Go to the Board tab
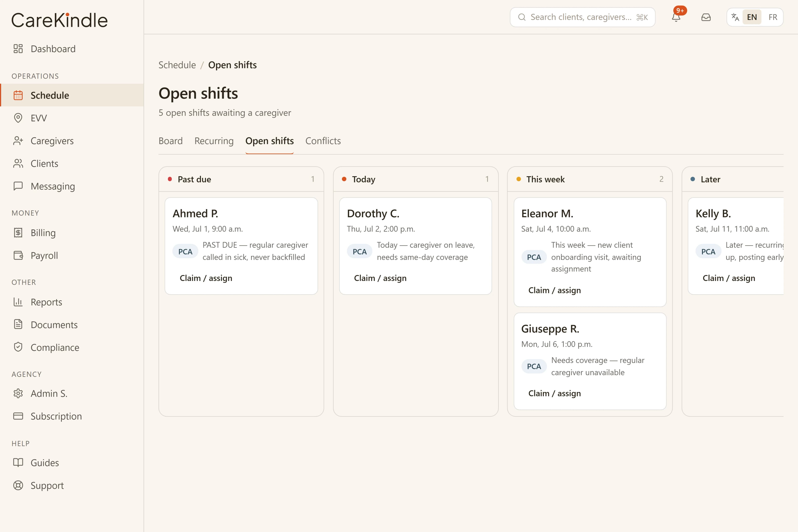 click(171, 141)
